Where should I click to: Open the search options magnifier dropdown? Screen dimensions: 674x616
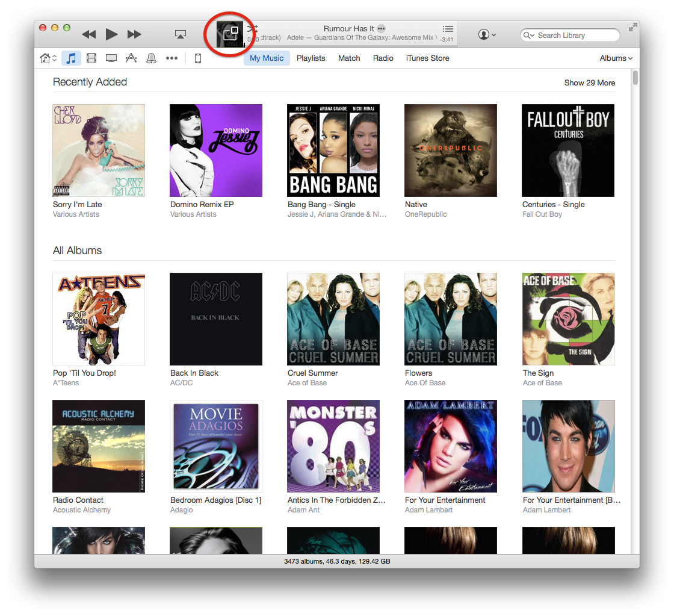point(529,36)
